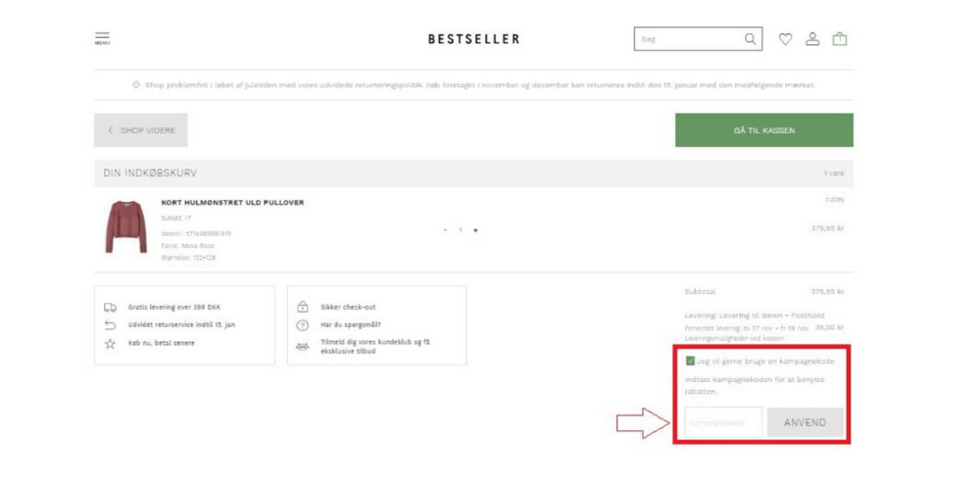This screenshot has width=980, height=490.
Task: Open the pullover product thumbnail
Action: pyautogui.click(x=125, y=227)
